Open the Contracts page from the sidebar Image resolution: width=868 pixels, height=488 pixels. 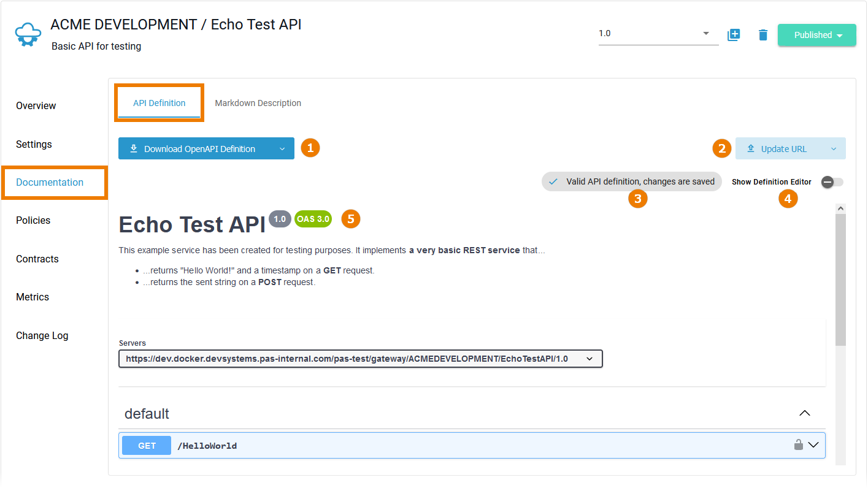coord(37,259)
